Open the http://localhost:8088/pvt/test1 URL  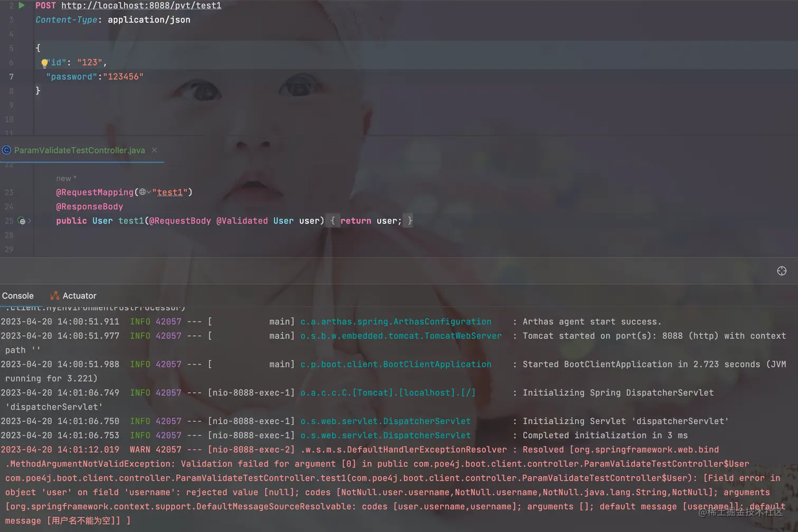(141, 5)
